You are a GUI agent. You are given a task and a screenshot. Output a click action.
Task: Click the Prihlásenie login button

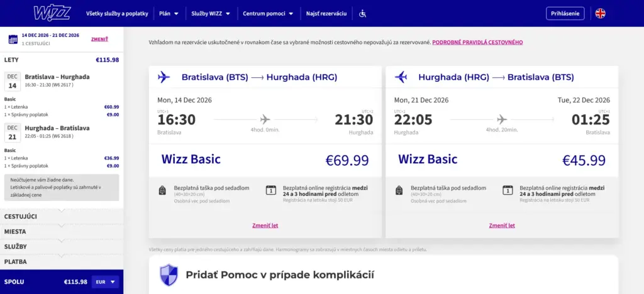pos(565,14)
